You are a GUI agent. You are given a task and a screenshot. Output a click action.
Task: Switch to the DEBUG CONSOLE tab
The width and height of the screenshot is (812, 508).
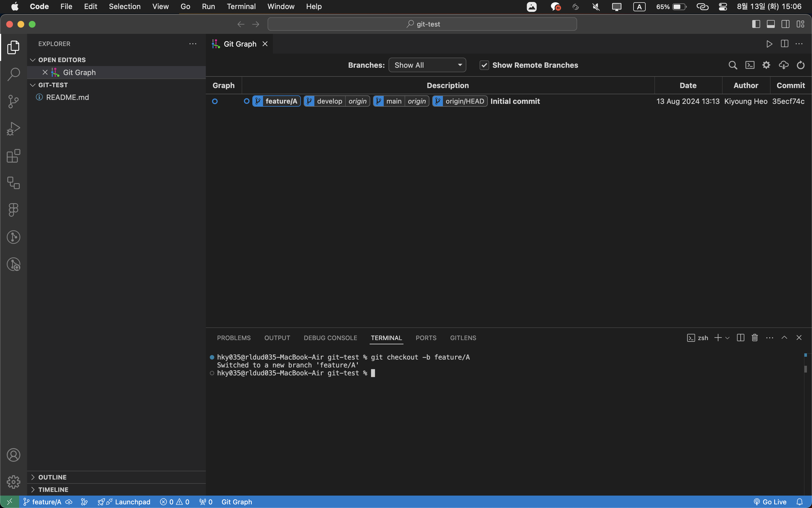pyautogui.click(x=330, y=338)
